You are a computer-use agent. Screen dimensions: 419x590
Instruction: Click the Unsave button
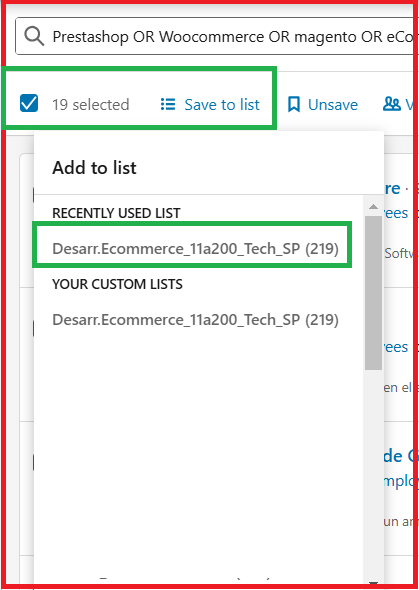click(x=323, y=104)
